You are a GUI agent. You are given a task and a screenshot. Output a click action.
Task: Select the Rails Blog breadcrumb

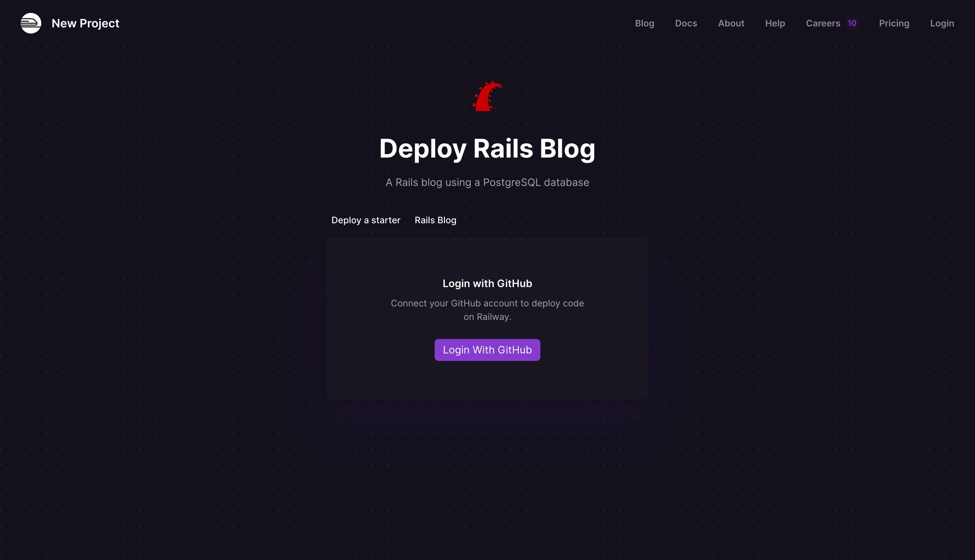pyautogui.click(x=435, y=220)
